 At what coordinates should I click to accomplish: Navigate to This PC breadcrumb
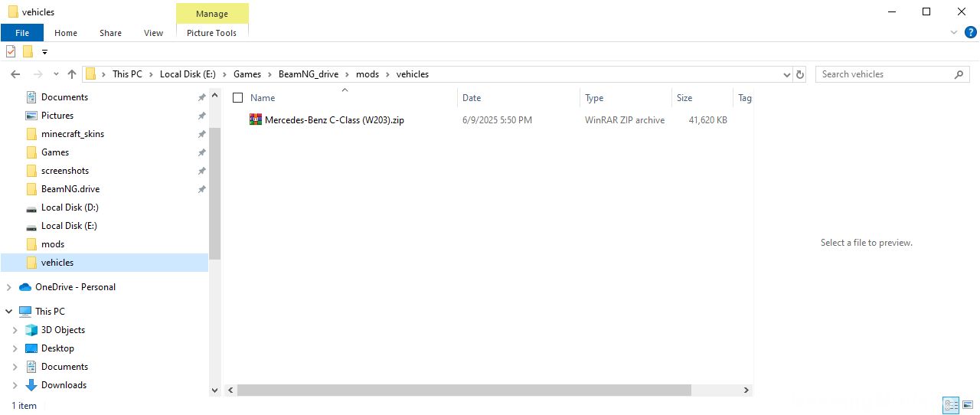(x=127, y=74)
